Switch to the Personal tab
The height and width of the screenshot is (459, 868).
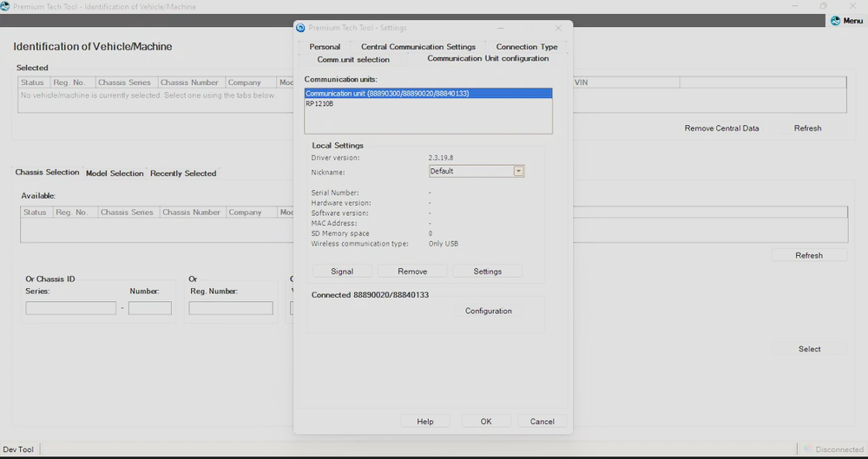325,47
